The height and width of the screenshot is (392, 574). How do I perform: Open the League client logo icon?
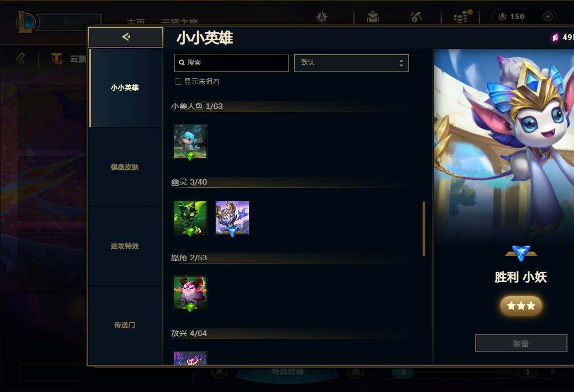click(x=26, y=22)
